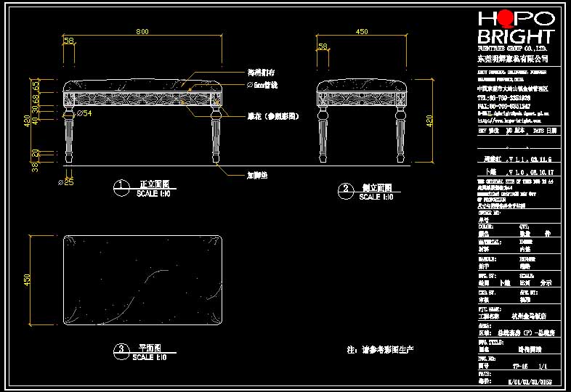
Task: Select the 450 dimension beside plan view
Action: (28, 279)
